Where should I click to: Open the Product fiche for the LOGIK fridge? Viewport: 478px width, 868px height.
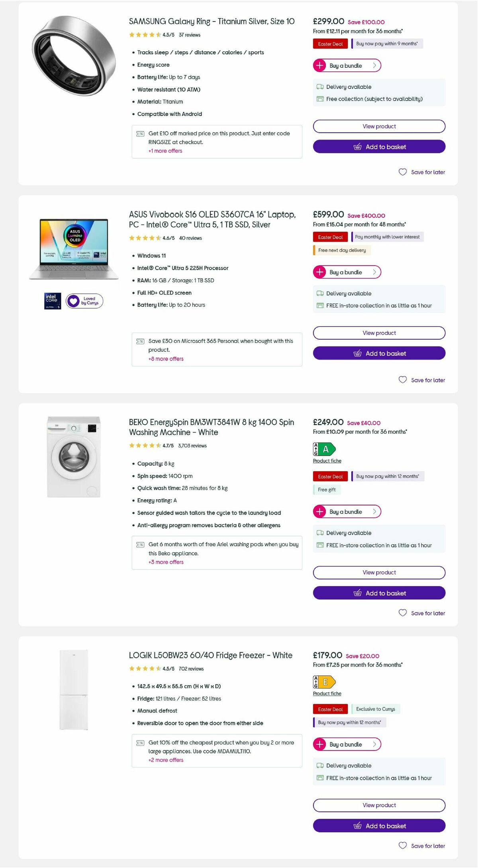point(327,693)
